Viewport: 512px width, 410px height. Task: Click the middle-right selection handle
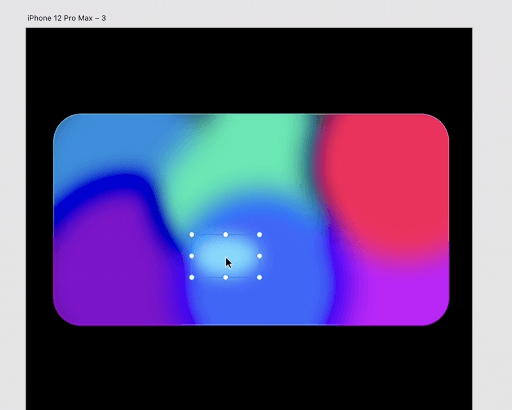(259, 256)
